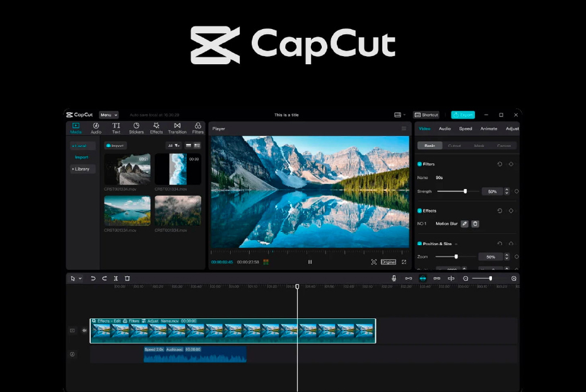The width and height of the screenshot is (586, 392).
Task: Toggle main track magnet in timeline toolbar
Action: pyautogui.click(x=409, y=279)
